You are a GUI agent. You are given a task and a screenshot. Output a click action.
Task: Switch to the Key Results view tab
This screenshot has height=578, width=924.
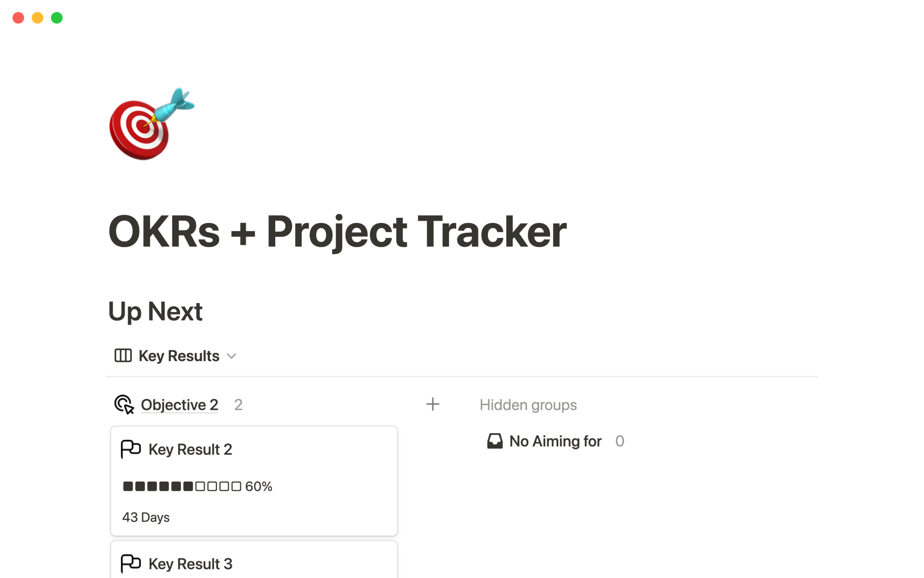click(179, 356)
